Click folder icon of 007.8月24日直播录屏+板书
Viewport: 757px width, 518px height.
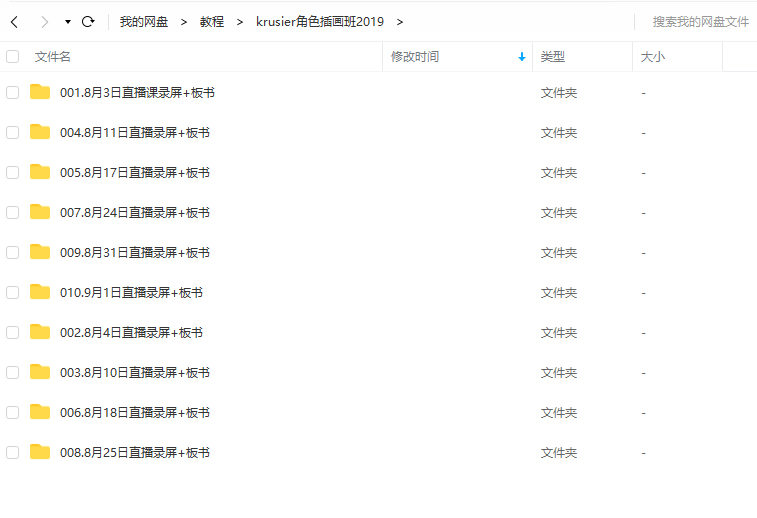pos(40,212)
